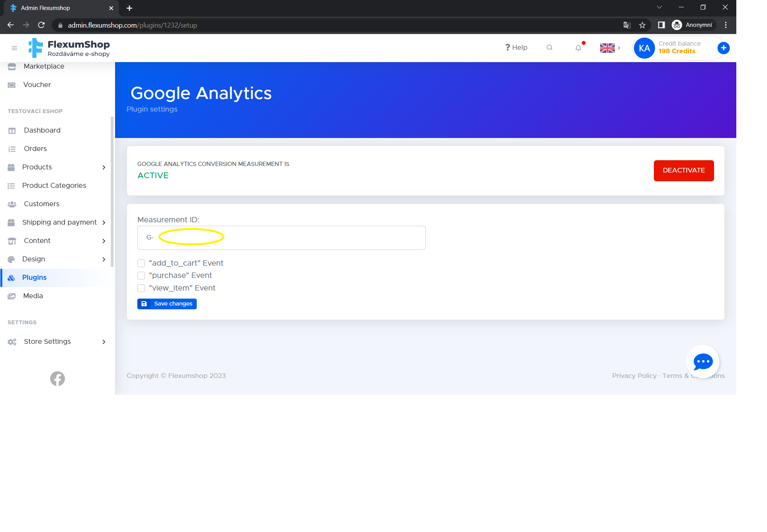Expand the Design submenu chevron
This screenshot has height=532, width=767.
pyautogui.click(x=104, y=259)
